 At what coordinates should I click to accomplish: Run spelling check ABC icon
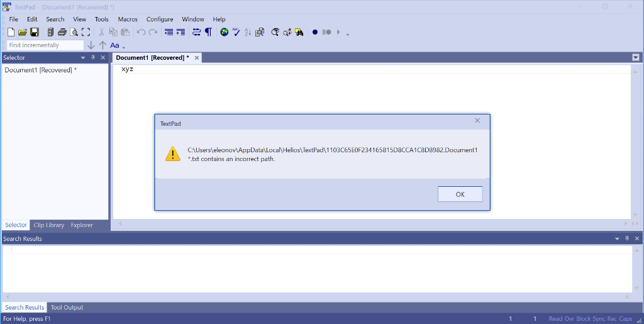coord(236,32)
